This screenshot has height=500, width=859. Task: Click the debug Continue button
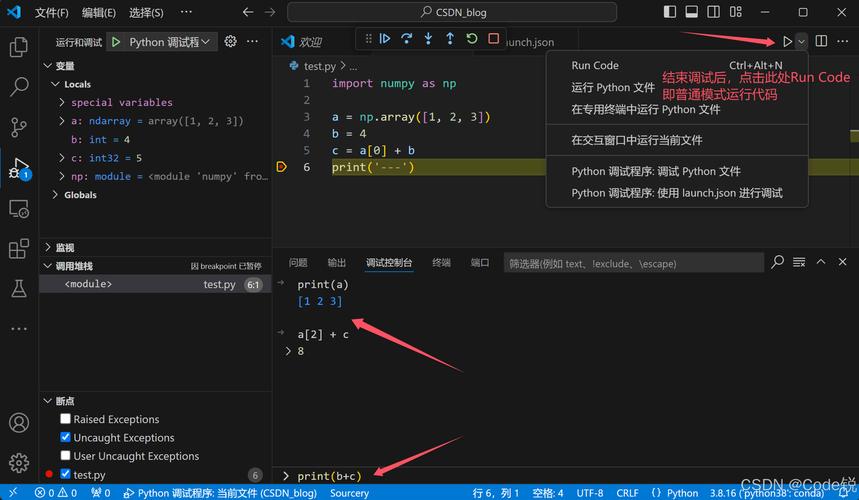pyautogui.click(x=384, y=39)
